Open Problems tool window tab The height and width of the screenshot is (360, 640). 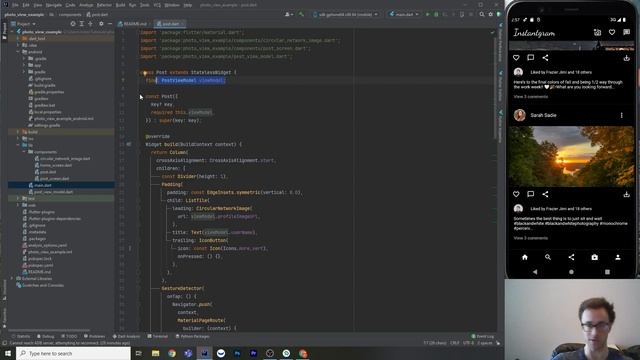(94, 336)
